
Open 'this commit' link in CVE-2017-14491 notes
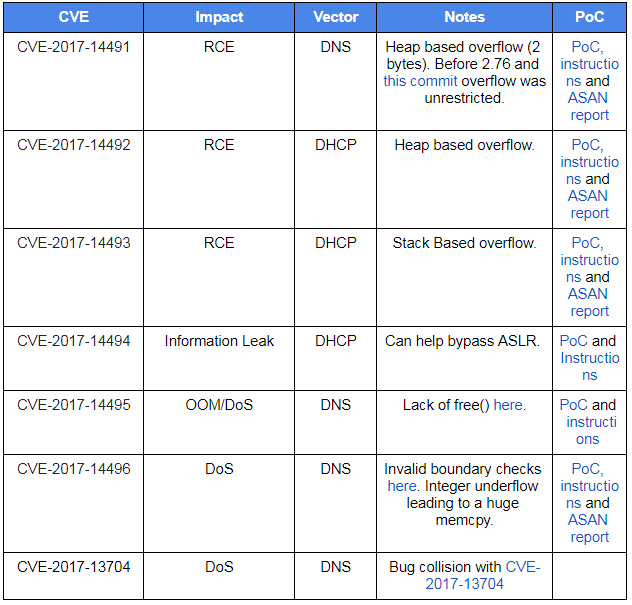click(x=420, y=81)
